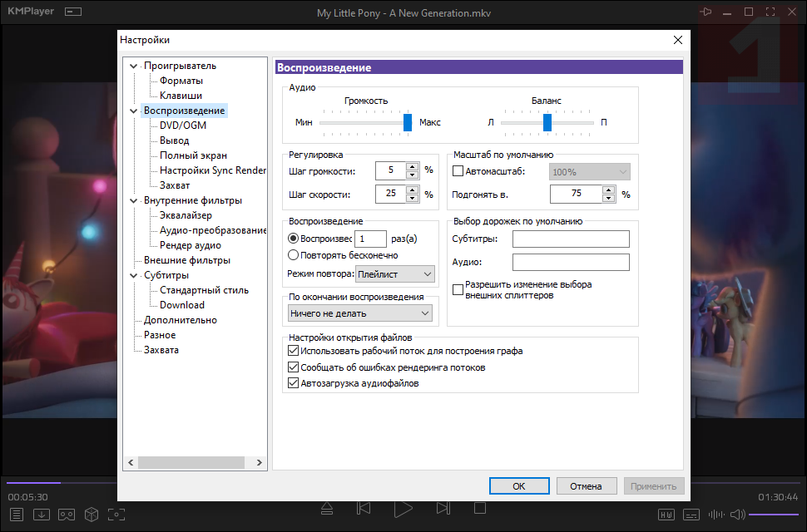Check Разрешить изменение выбора внешних сплиттеров

click(x=458, y=290)
